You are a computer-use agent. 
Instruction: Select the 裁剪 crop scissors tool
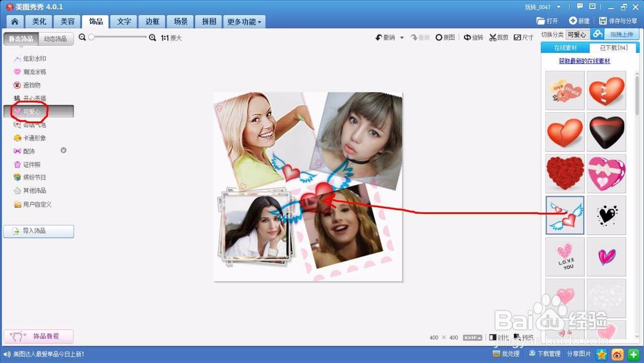coord(498,37)
